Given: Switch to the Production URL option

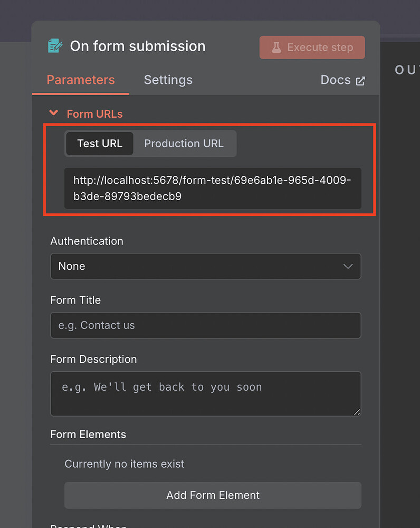Looking at the screenshot, I should (184, 144).
